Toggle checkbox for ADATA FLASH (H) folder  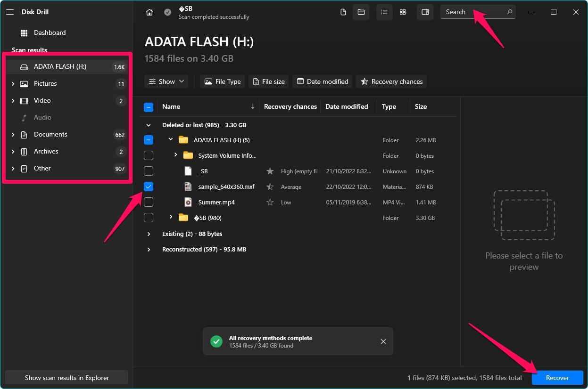[x=149, y=140]
